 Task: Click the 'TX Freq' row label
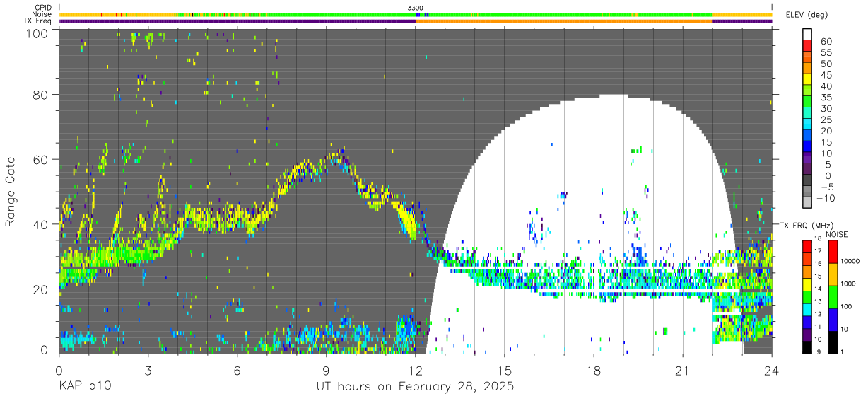coord(38,21)
